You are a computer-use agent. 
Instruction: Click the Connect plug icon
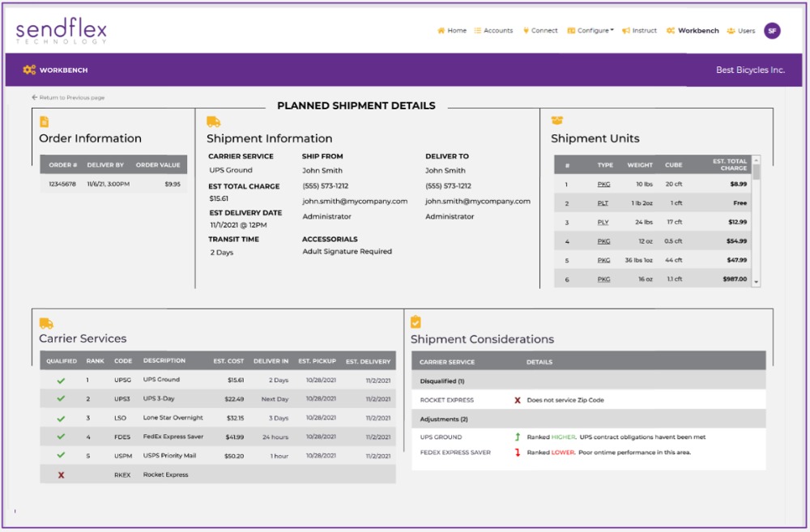526,31
